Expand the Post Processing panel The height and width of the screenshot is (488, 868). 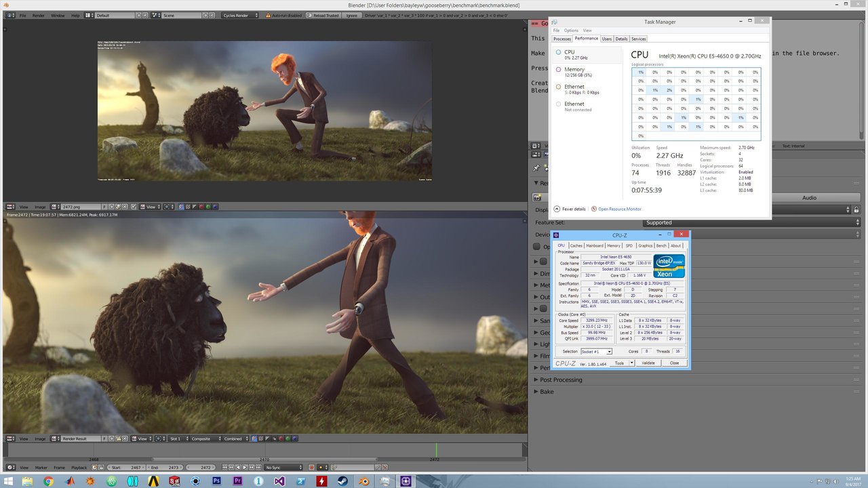click(561, 380)
